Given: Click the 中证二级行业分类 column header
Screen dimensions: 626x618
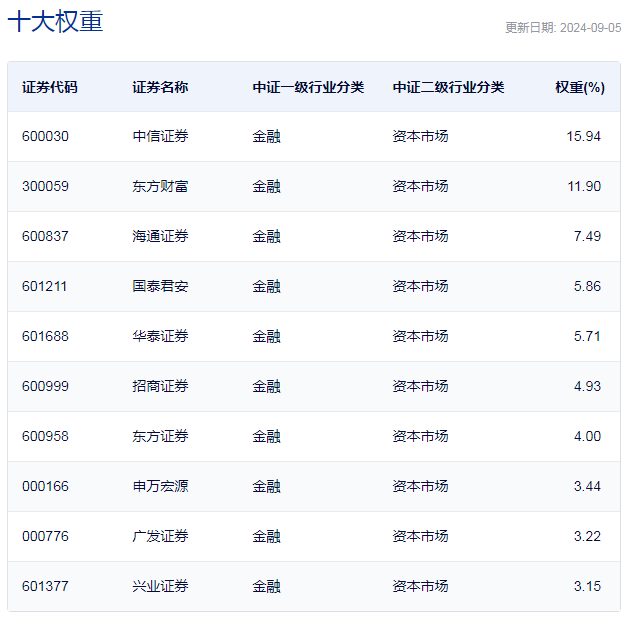Looking at the screenshot, I should [x=448, y=87].
